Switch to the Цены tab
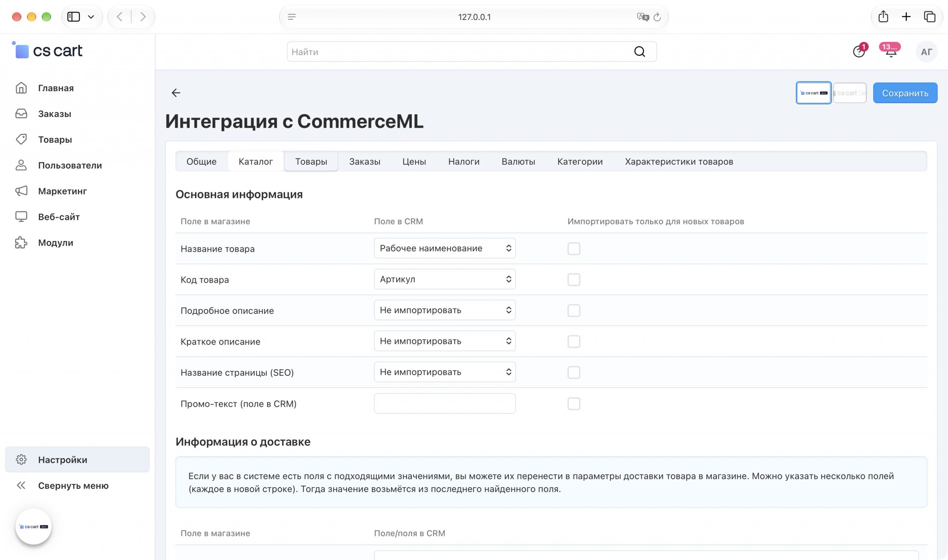948x560 pixels. (414, 161)
